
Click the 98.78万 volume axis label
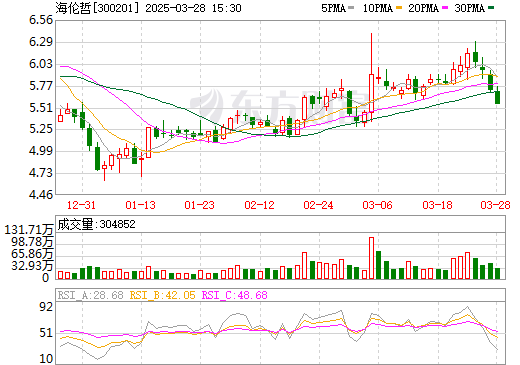pyautogui.click(x=32, y=242)
